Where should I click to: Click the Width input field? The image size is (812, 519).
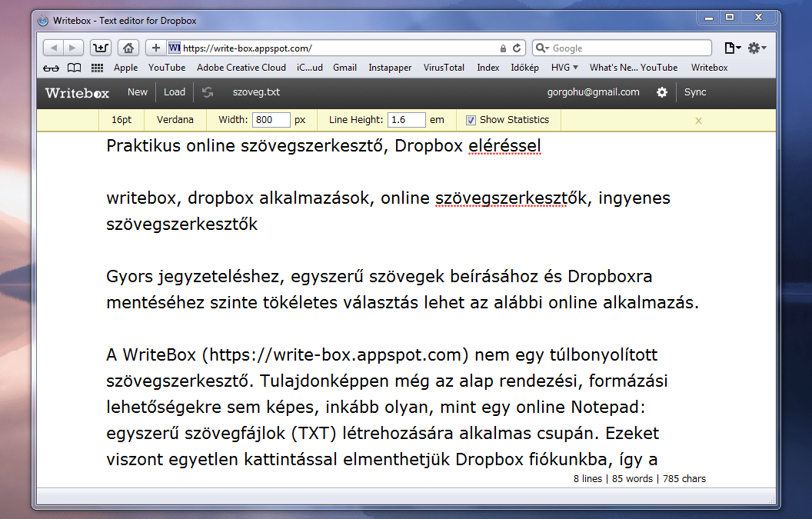271,120
